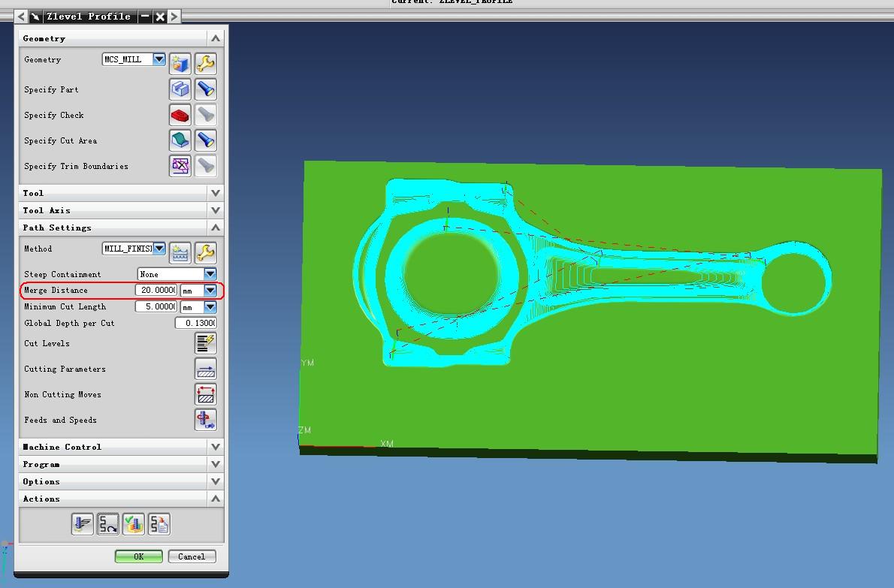Click the Verify tool path icon
This screenshot has height=588, width=894.
[x=134, y=524]
